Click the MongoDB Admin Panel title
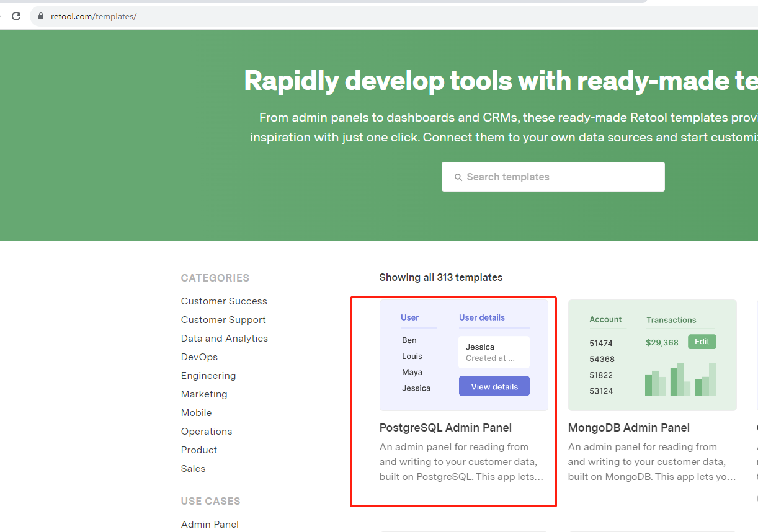Screen dimensions: 758x532 [x=629, y=428]
